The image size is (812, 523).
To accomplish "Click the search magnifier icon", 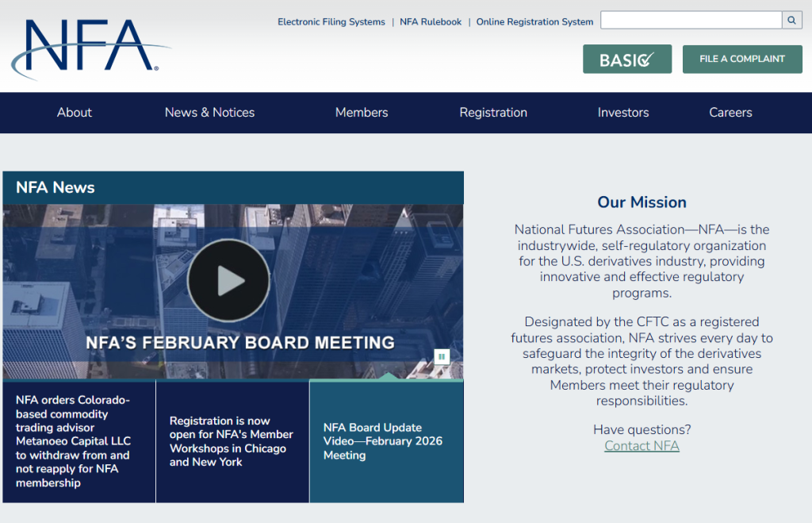I will pos(792,20).
